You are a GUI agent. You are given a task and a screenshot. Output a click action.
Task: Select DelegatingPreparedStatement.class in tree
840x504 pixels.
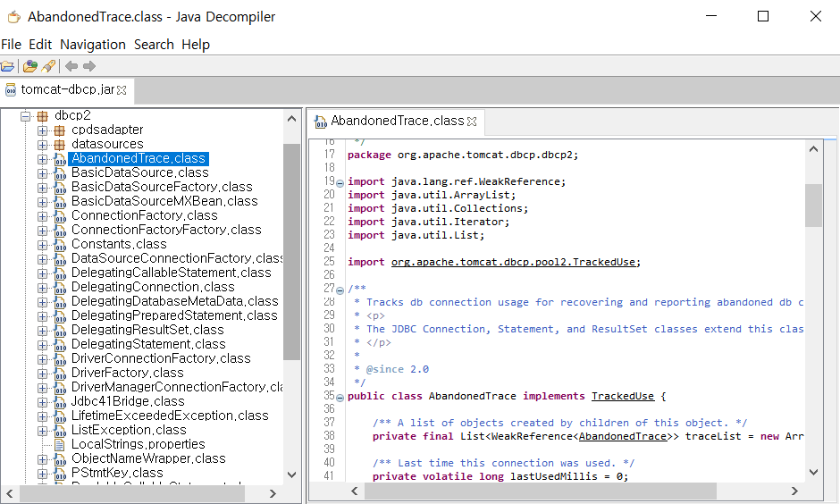pos(174,316)
